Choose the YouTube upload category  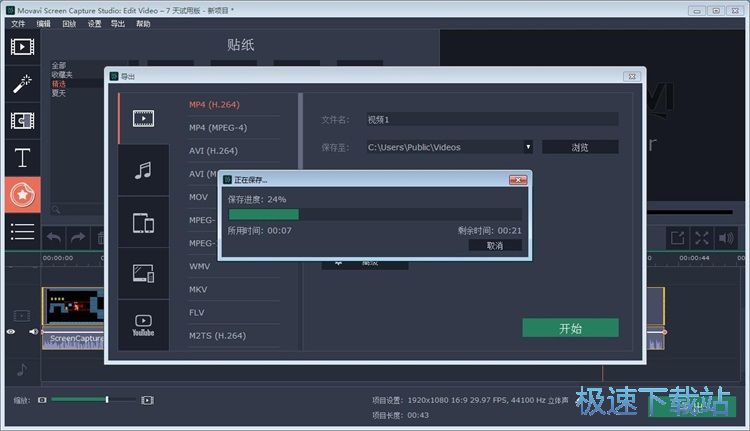pyautogui.click(x=143, y=325)
